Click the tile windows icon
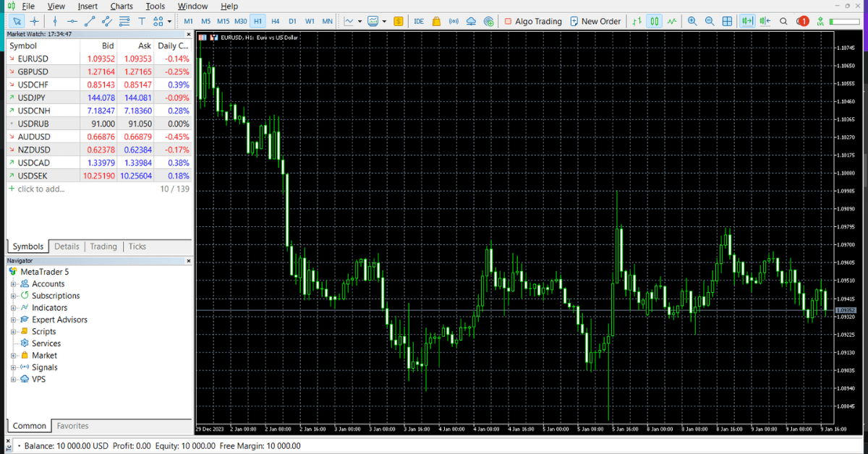This screenshot has height=454, width=868. (727, 21)
